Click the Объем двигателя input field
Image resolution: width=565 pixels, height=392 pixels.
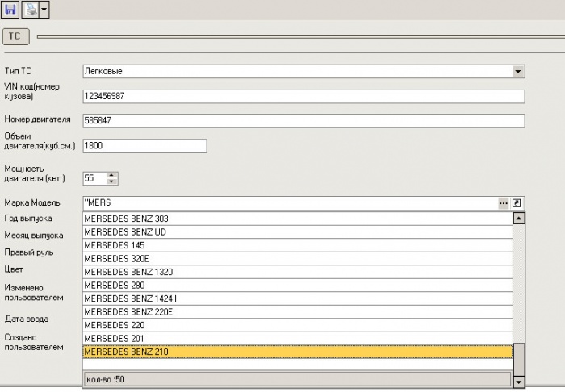(x=144, y=146)
